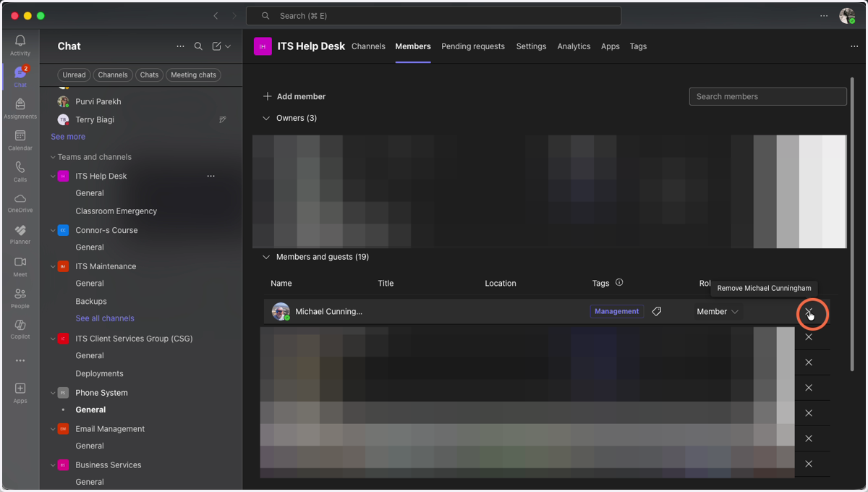Viewport: 868px width, 492px height.
Task: Open the Calls icon
Action: pyautogui.click(x=20, y=171)
